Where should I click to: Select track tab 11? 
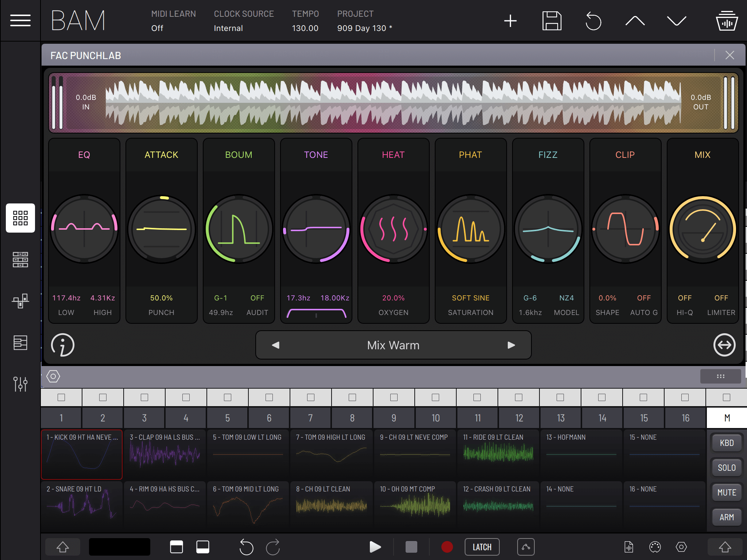pos(477,418)
